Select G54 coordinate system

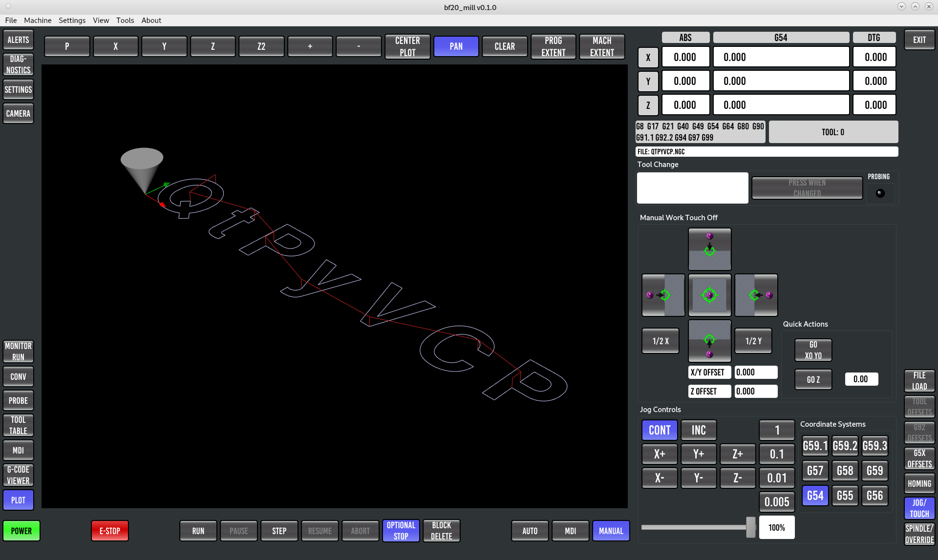pos(815,496)
